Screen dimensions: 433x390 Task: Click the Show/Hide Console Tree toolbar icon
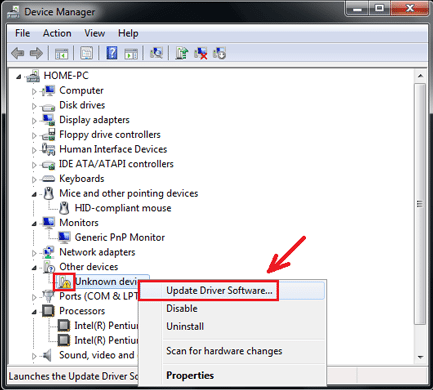(61, 53)
